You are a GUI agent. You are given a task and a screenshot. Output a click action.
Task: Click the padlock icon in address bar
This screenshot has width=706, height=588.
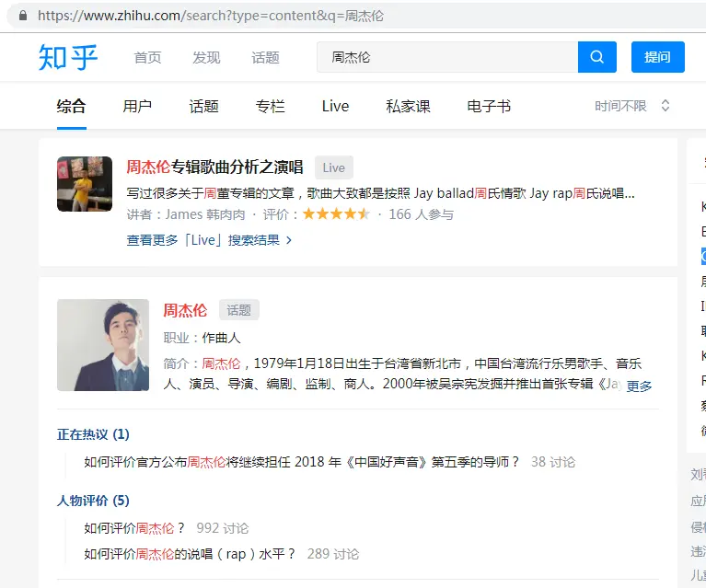pos(23,16)
